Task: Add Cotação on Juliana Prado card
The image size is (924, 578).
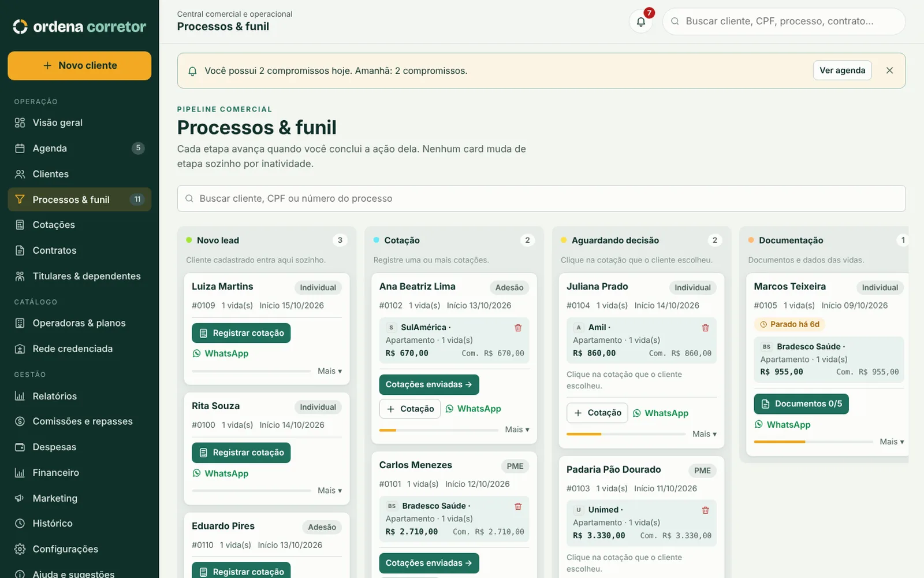Action: [597, 413]
